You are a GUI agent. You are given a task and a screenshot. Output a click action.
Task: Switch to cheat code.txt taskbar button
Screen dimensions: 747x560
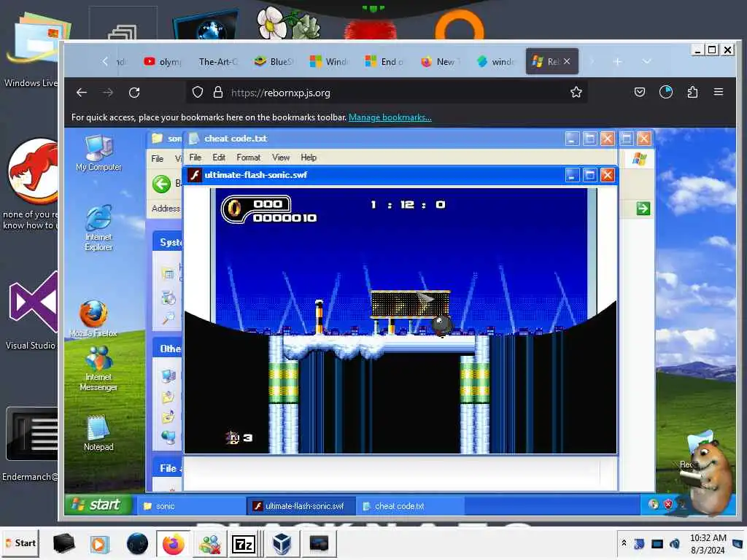[x=410, y=506]
